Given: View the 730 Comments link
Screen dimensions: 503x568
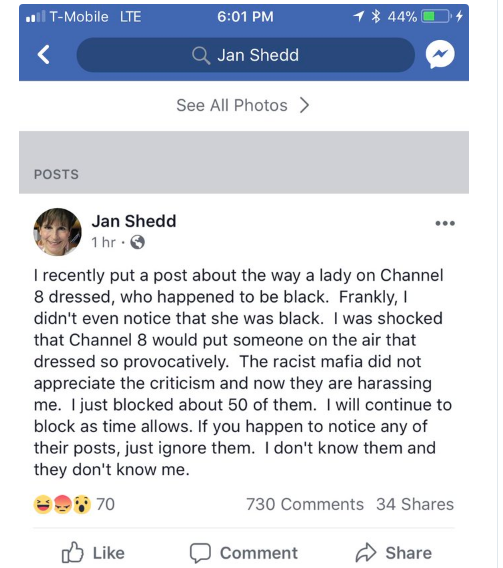Looking at the screenshot, I should [x=305, y=504].
